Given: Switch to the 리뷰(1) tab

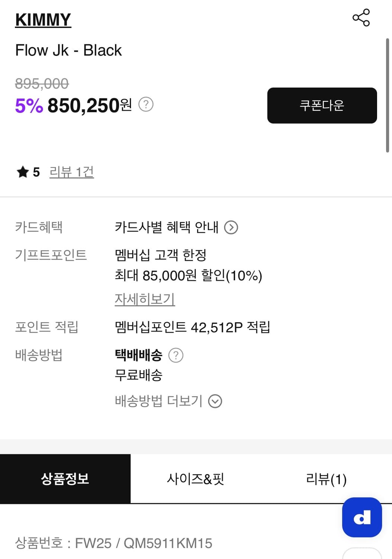Looking at the screenshot, I should click(x=326, y=479).
